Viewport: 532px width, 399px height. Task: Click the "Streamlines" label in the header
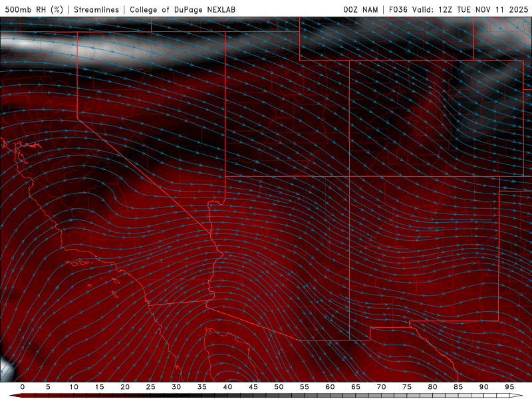click(96, 9)
